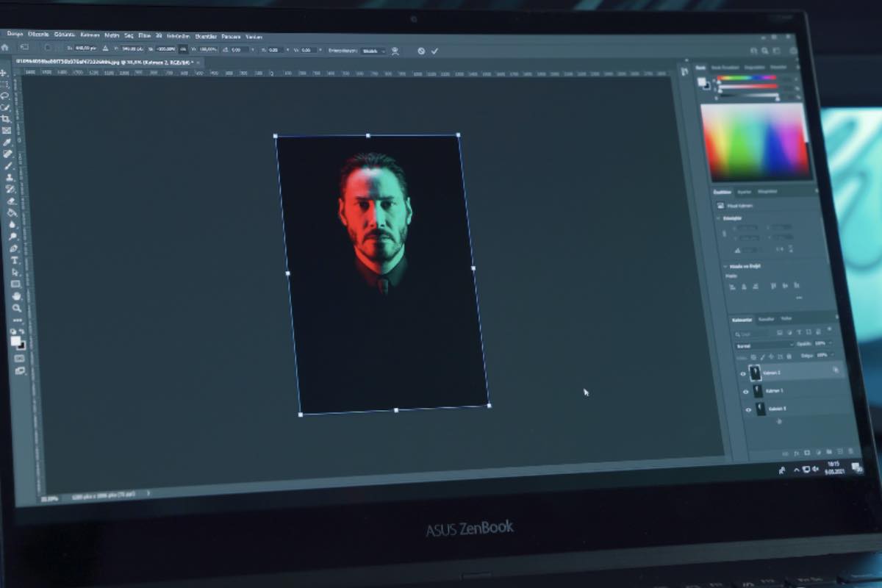Create a new group with the folder icon
This screenshot has width=882, height=588.
pyautogui.click(x=829, y=452)
